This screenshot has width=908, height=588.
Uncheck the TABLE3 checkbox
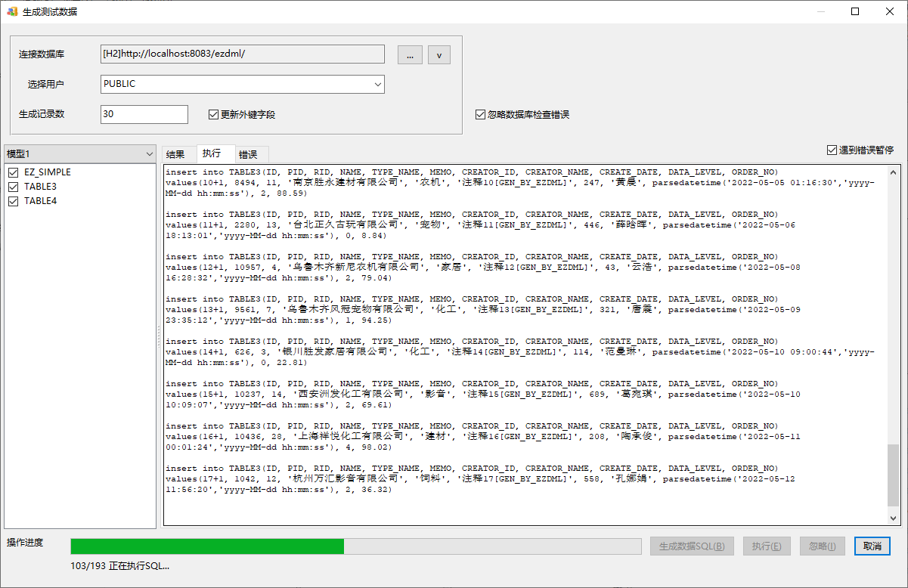[x=13, y=187]
